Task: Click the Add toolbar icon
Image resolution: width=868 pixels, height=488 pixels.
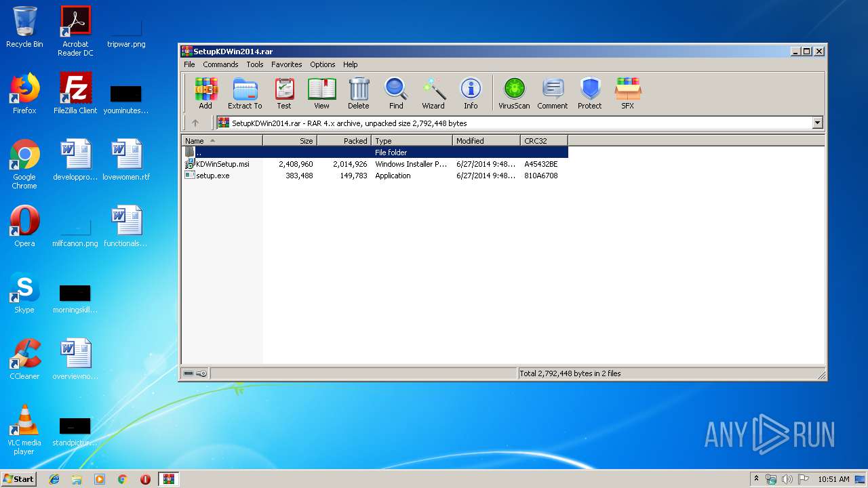Action: coord(205,94)
